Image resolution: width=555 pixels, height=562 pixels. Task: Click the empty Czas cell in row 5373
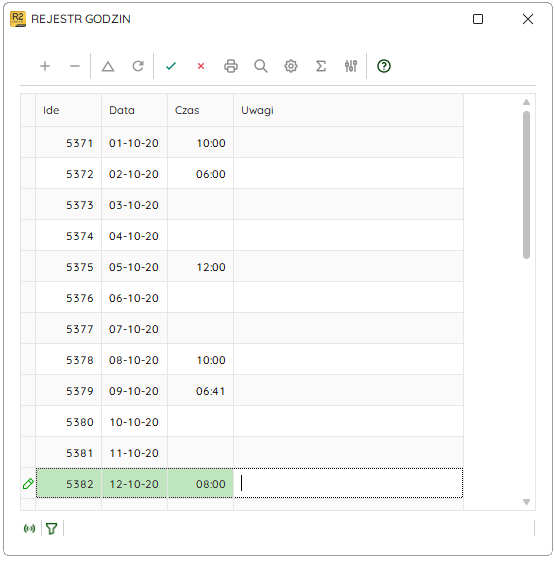(x=200, y=205)
